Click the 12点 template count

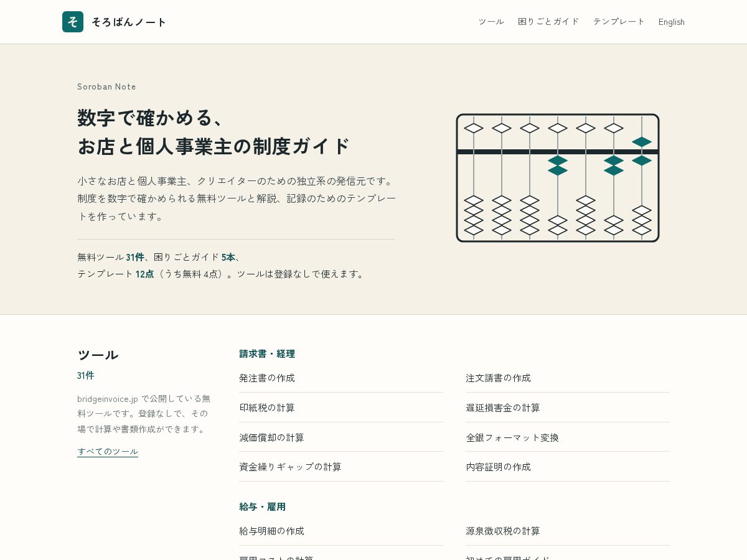(x=145, y=274)
